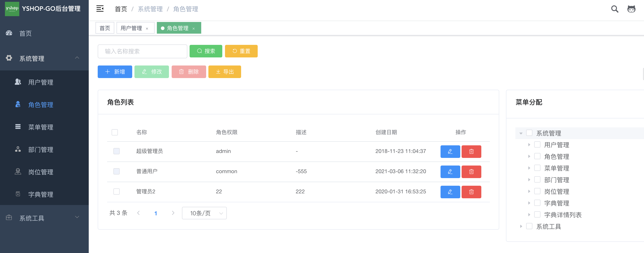Open 菜单管理 in the sidebar
This screenshot has height=253, width=644.
click(44, 127)
